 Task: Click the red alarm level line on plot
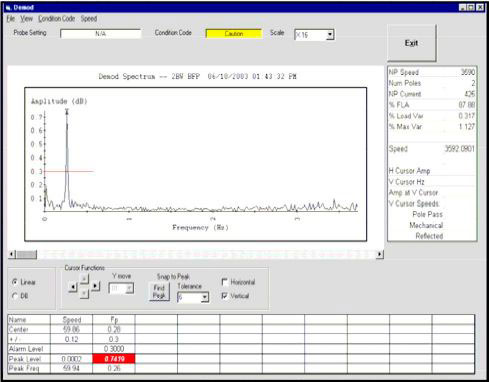pos(69,171)
